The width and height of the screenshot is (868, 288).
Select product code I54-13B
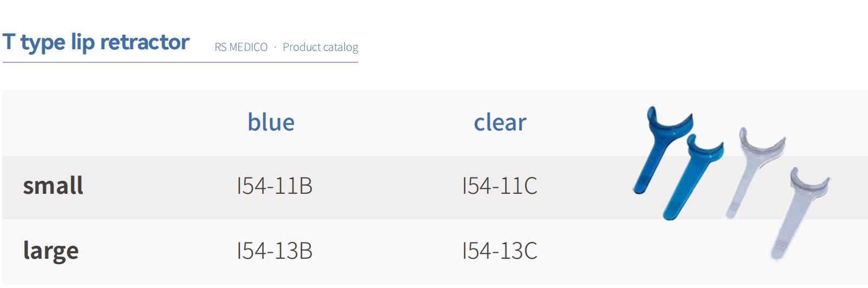pyautogui.click(x=275, y=251)
